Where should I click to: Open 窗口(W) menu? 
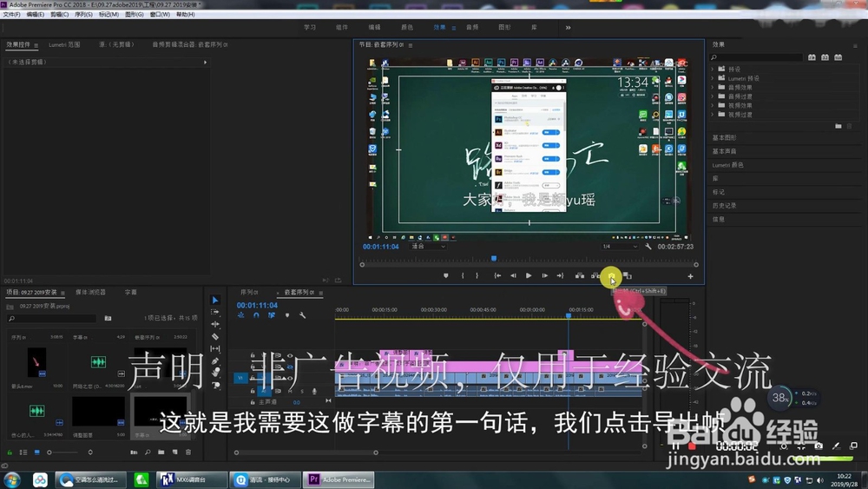point(160,15)
